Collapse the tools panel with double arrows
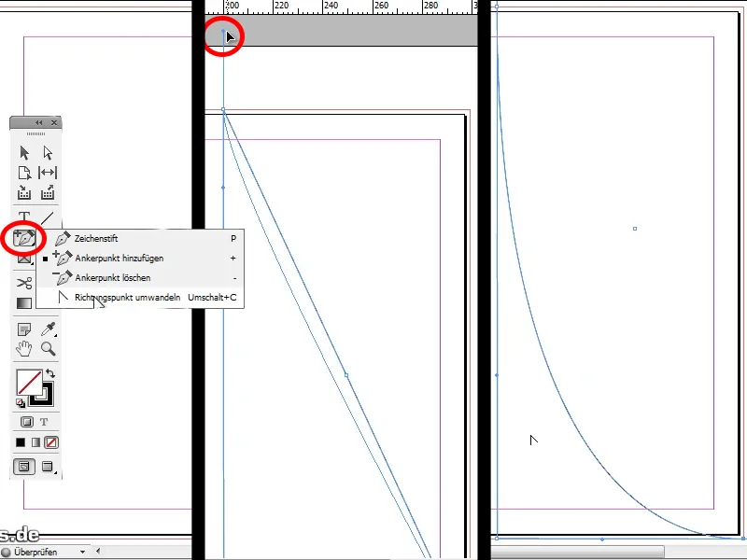This screenshot has width=747, height=560. [x=38, y=122]
